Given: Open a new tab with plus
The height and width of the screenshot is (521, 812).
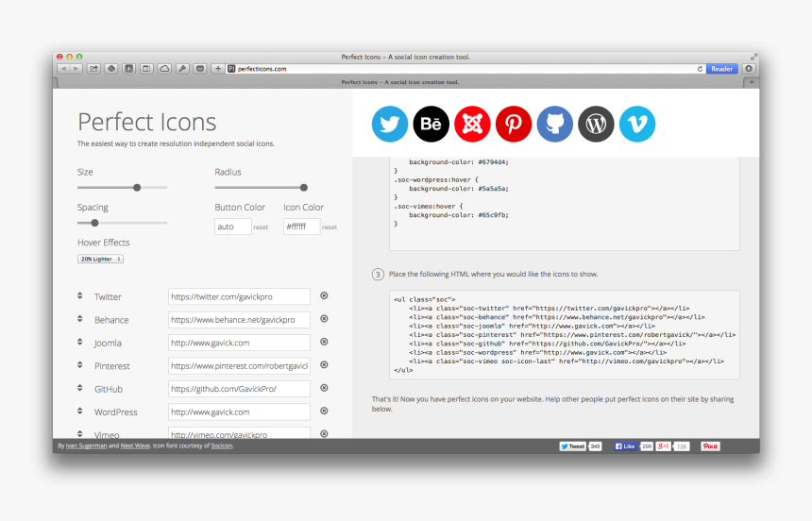Looking at the screenshot, I should click(751, 82).
